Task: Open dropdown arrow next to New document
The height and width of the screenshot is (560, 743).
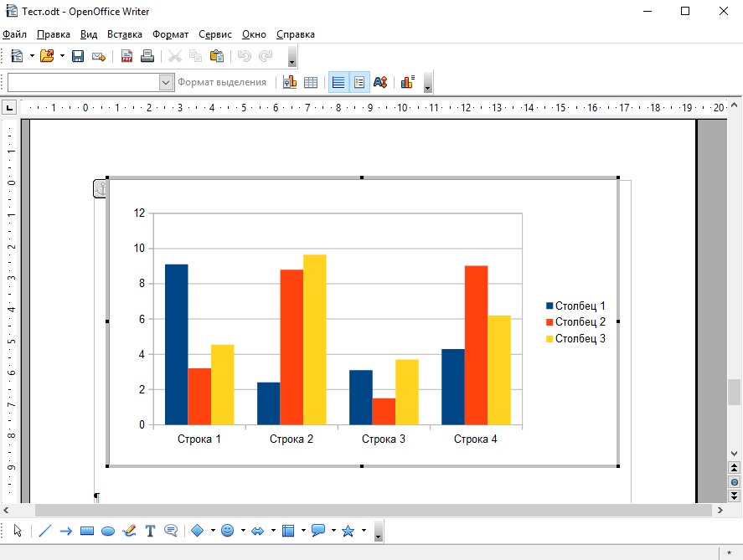Action: tap(33, 56)
